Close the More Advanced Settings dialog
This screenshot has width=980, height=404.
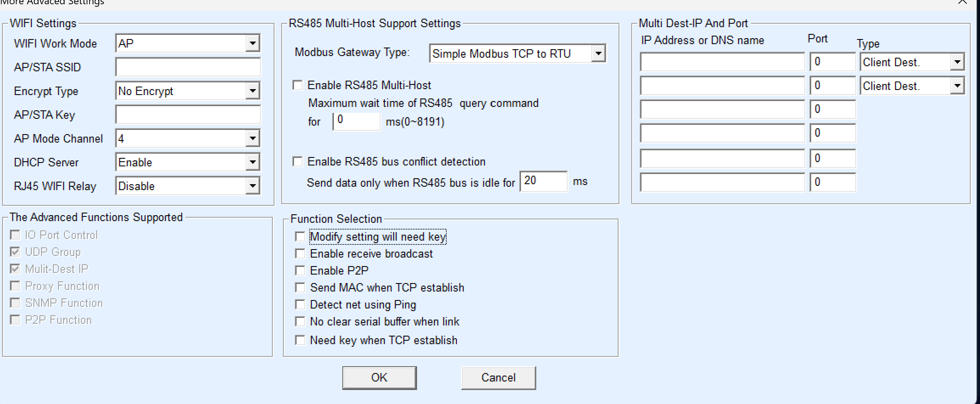click(x=963, y=2)
